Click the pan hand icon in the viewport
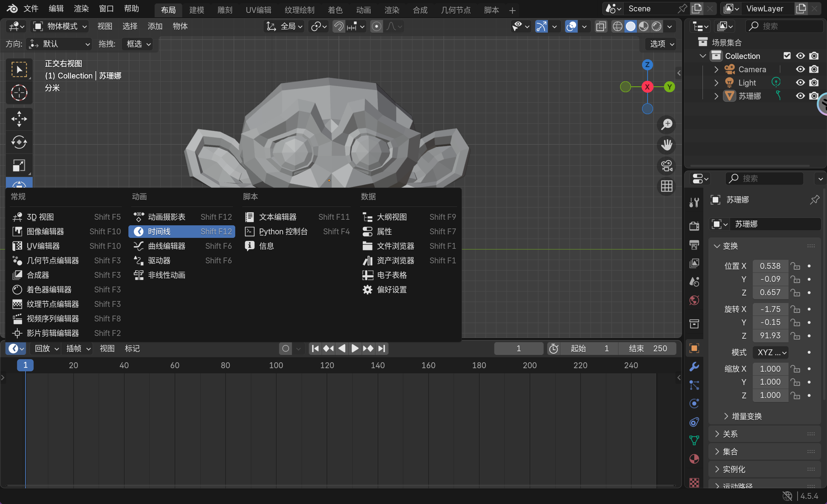 pos(666,145)
